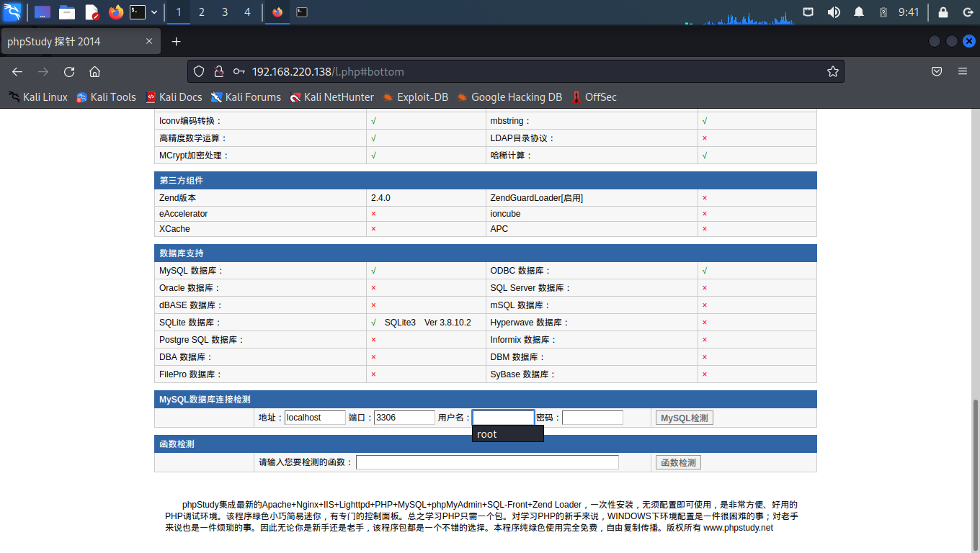Screen dimensions: 980x553
Task: Open the Exploit-DB bookmark
Action: tap(415, 97)
